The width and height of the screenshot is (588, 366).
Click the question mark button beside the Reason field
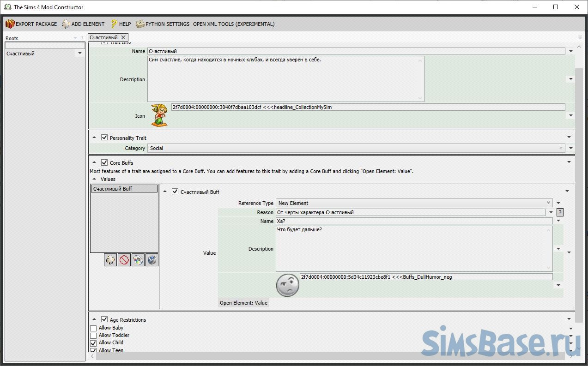pyautogui.click(x=560, y=212)
